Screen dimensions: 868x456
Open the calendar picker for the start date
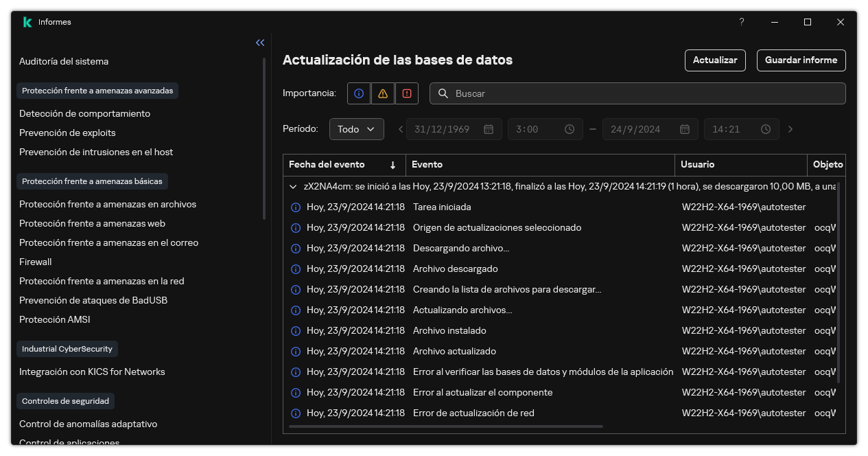(x=489, y=128)
